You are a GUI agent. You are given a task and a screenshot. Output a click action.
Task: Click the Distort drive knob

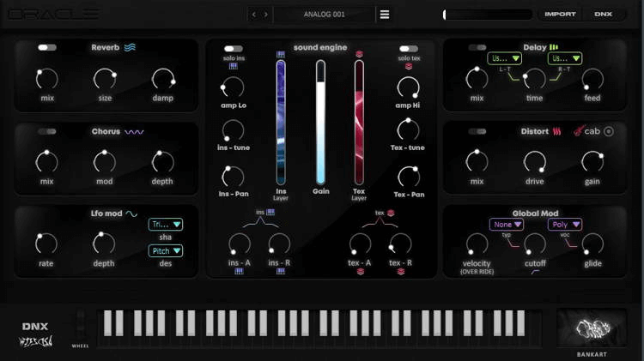point(534,162)
